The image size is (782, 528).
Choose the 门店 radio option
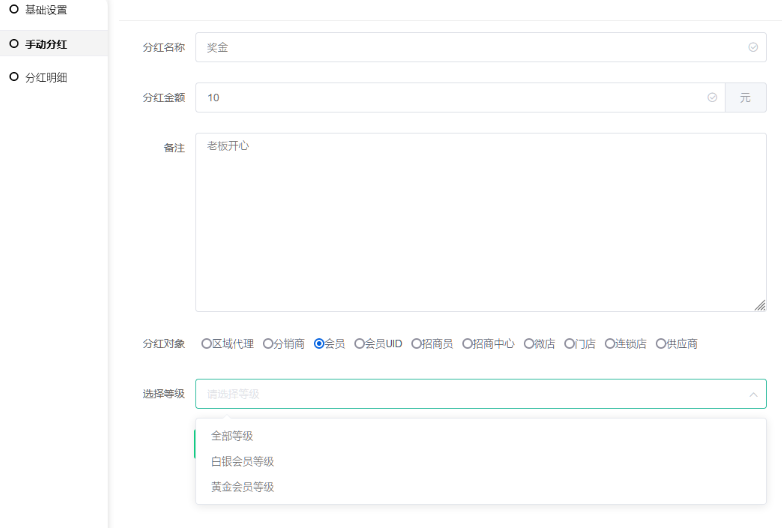pos(570,344)
